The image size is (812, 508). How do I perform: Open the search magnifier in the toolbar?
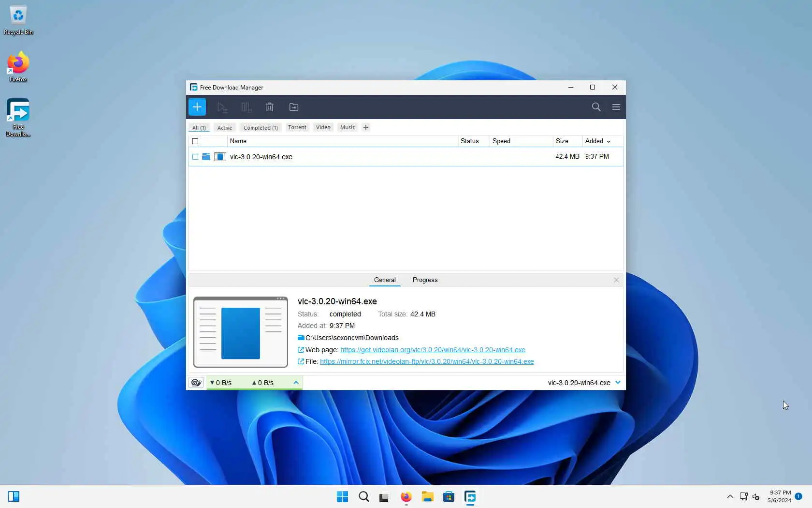coord(596,107)
